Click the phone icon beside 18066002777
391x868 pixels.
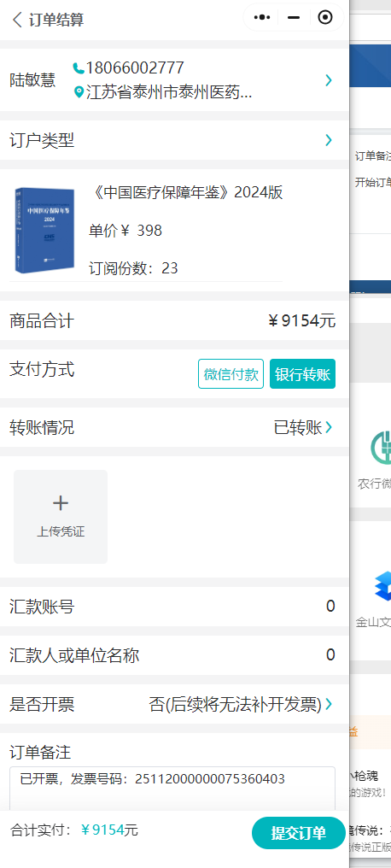79,68
